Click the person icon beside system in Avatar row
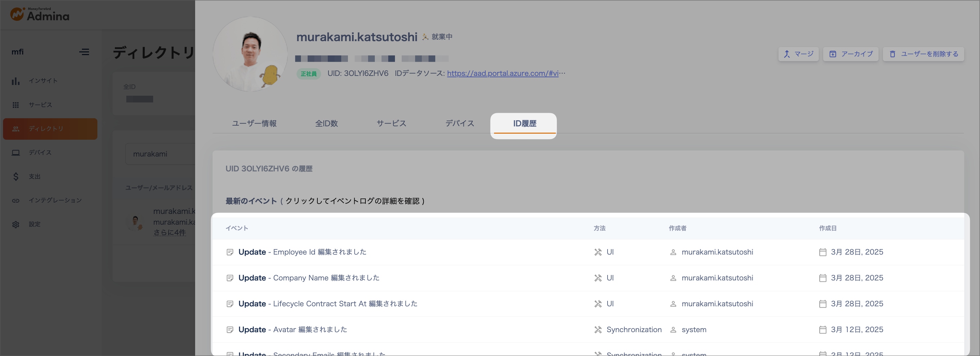980x356 pixels. [x=673, y=330]
